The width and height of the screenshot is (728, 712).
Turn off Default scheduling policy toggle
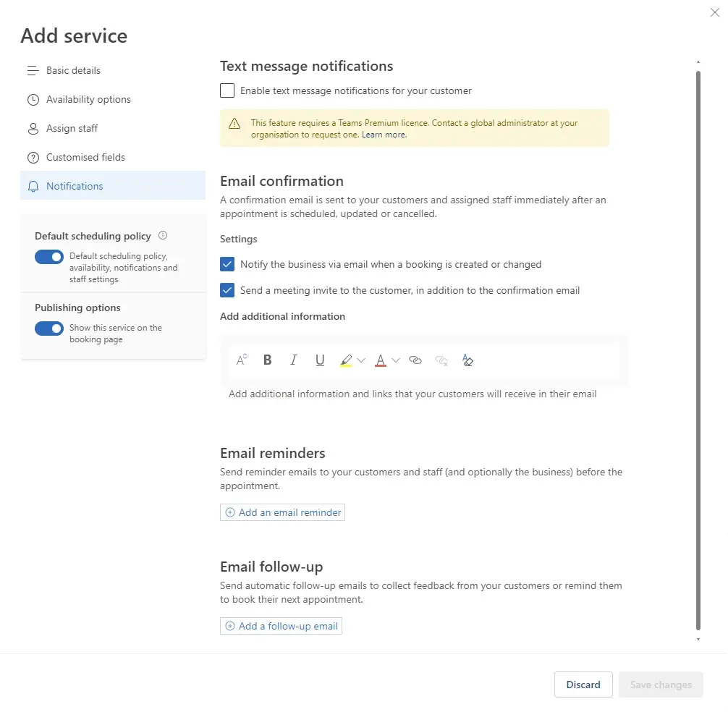49,257
